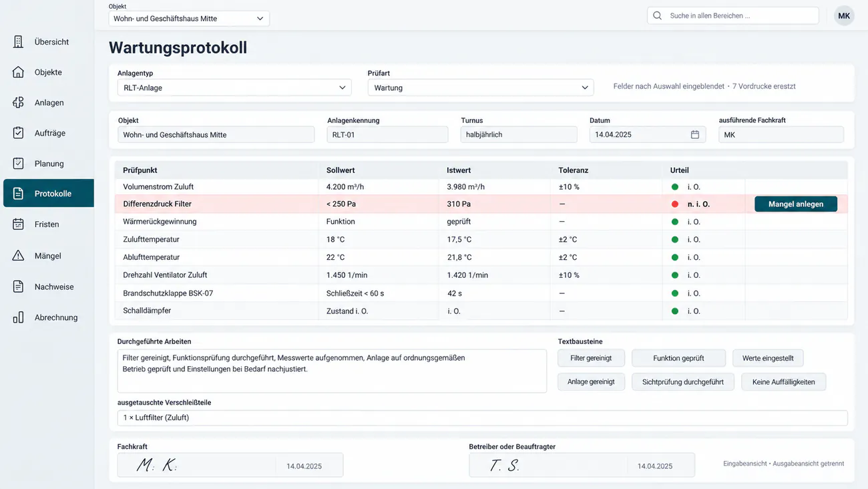
Task: Select the Schalldämpfer row label
Action: (147, 311)
